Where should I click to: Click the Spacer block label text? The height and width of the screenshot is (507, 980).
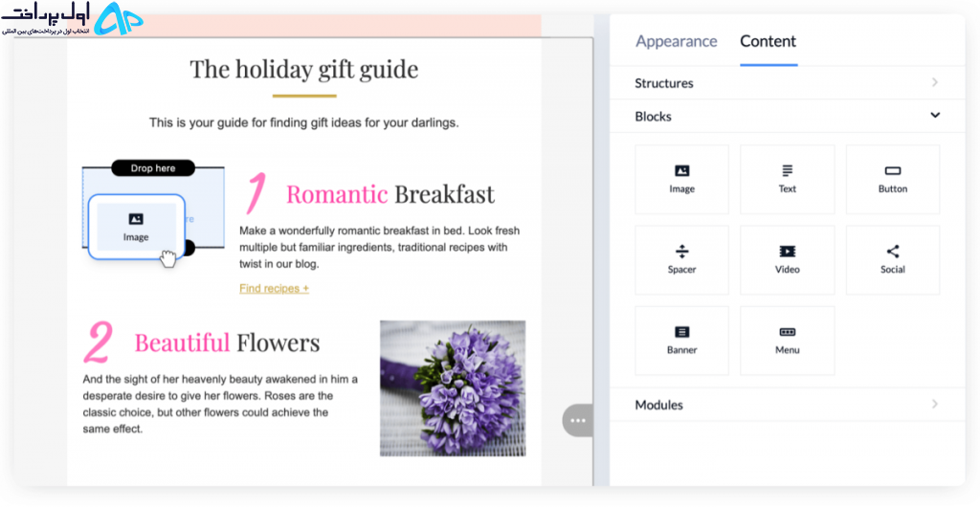pyautogui.click(x=681, y=270)
